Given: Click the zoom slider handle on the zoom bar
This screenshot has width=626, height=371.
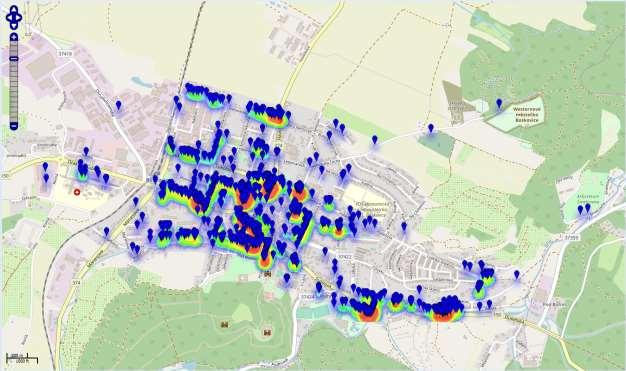Looking at the screenshot, I should (14, 59).
